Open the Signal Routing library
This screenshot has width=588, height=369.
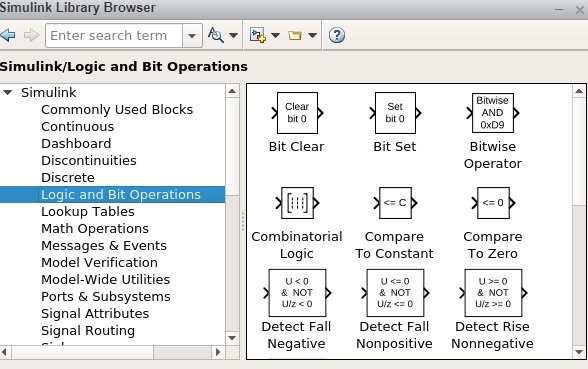[88, 330]
